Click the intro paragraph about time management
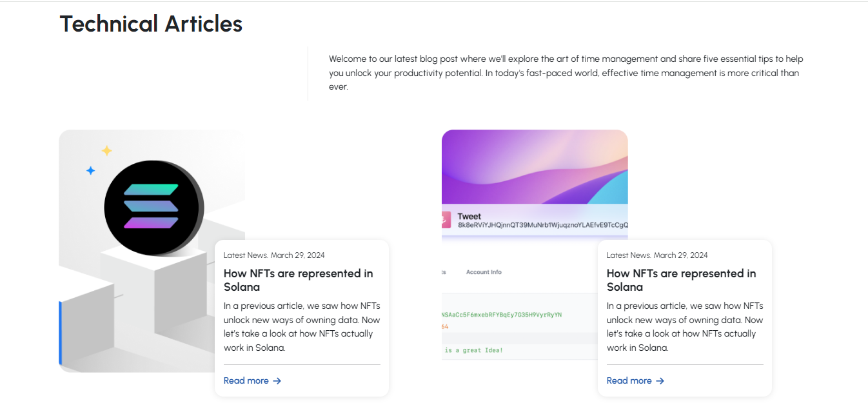 [x=566, y=73]
